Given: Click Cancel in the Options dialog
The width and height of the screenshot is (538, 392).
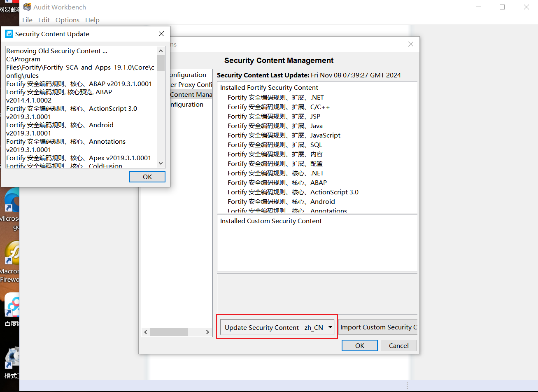Looking at the screenshot, I should pos(399,345).
